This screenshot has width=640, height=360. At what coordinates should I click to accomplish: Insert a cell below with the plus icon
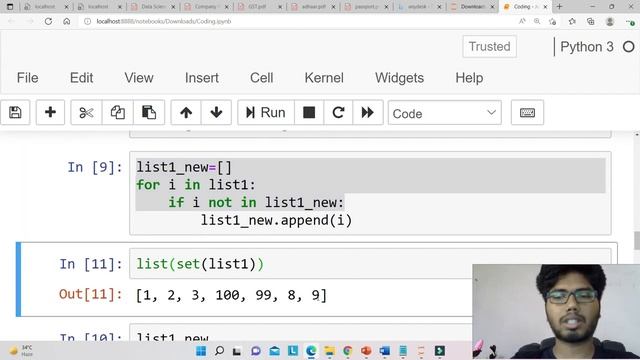pyautogui.click(x=50, y=112)
